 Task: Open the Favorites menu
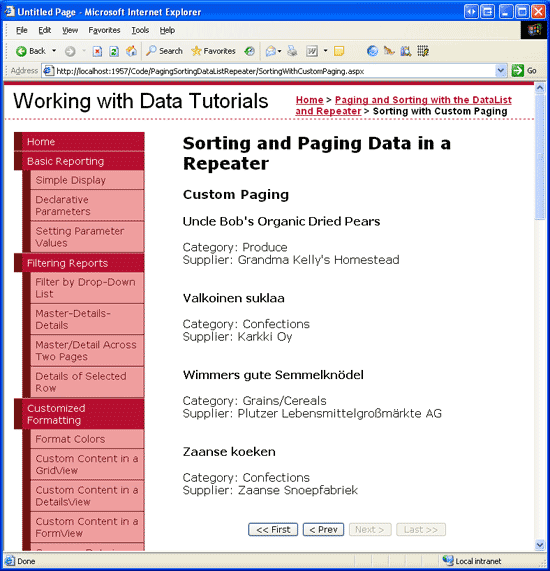[x=104, y=30]
